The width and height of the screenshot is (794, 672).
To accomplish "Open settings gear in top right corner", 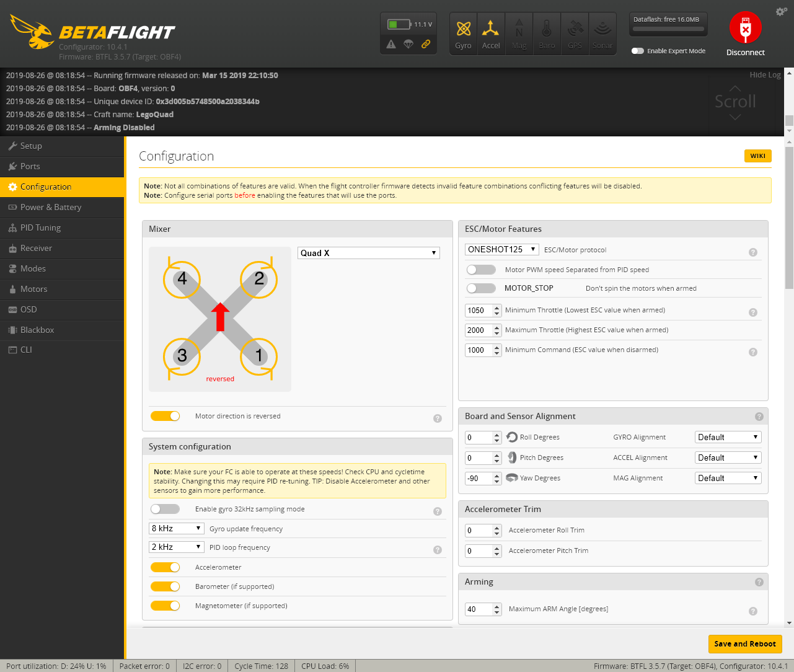I will (x=781, y=12).
